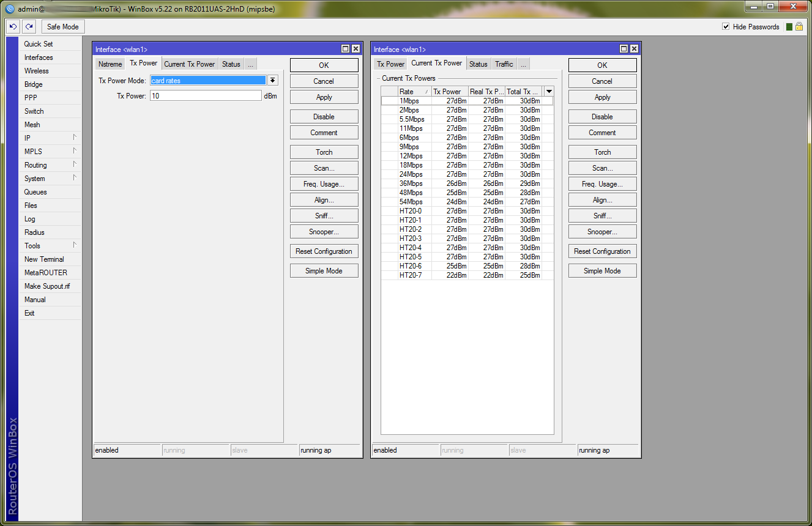Click the WinBox app icon in title bar
Viewport: 812px width, 526px height.
[x=9, y=9]
